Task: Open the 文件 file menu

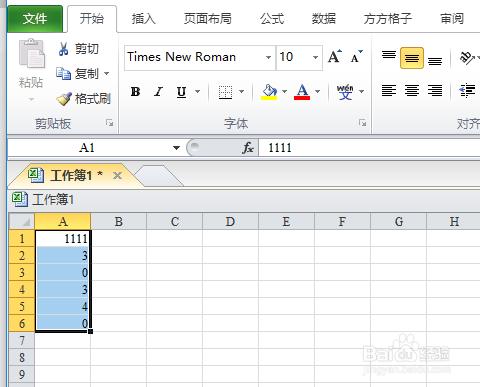Action: 35,19
